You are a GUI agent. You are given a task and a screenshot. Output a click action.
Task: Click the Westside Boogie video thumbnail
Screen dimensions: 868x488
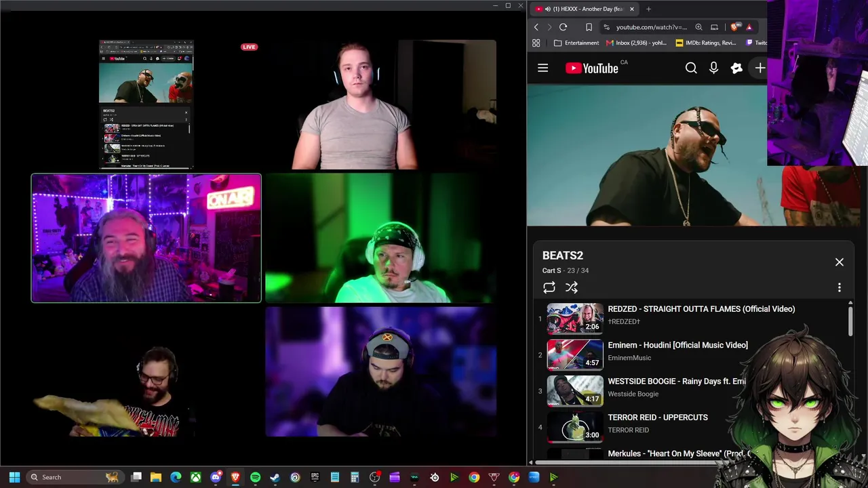tap(575, 390)
